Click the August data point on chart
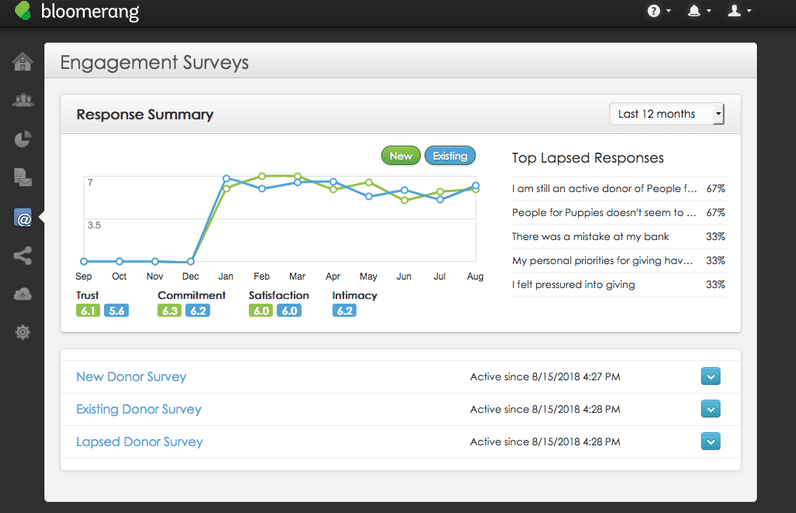This screenshot has height=513, width=796. point(476,186)
